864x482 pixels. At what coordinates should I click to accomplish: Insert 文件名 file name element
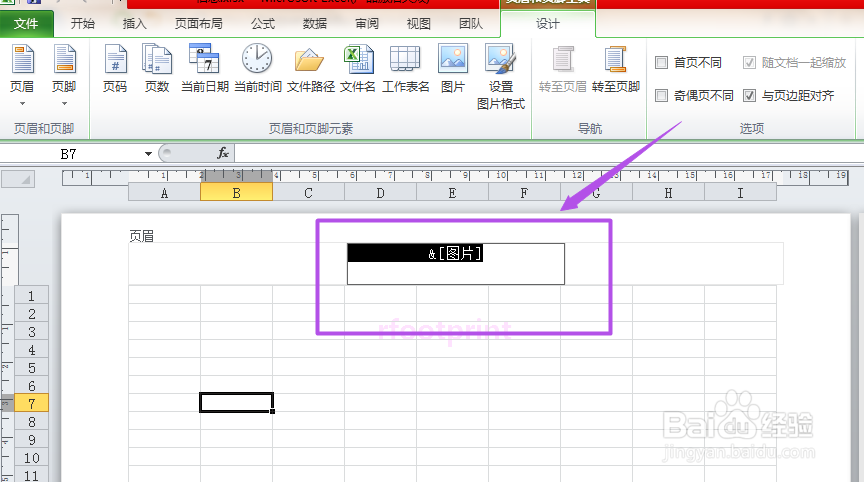(x=358, y=69)
